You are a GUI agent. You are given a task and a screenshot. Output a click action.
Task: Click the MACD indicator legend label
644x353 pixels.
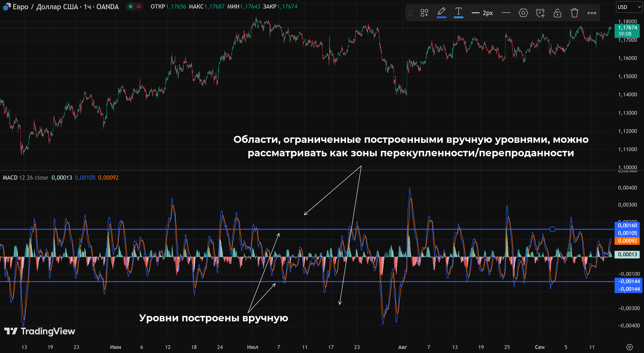click(x=10, y=178)
